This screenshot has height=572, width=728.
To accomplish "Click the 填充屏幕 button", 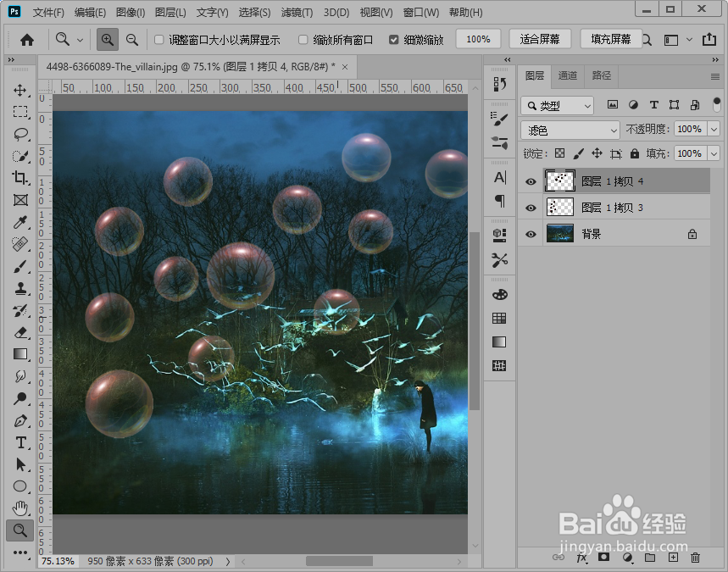I will [x=611, y=39].
